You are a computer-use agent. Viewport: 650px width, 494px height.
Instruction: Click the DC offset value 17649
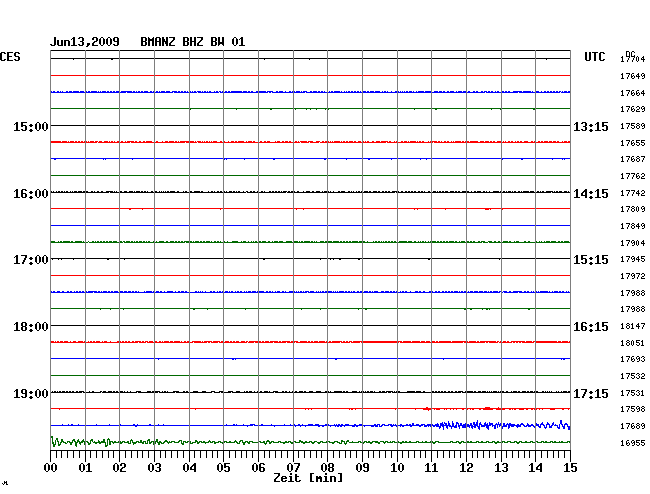[x=633, y=76]
